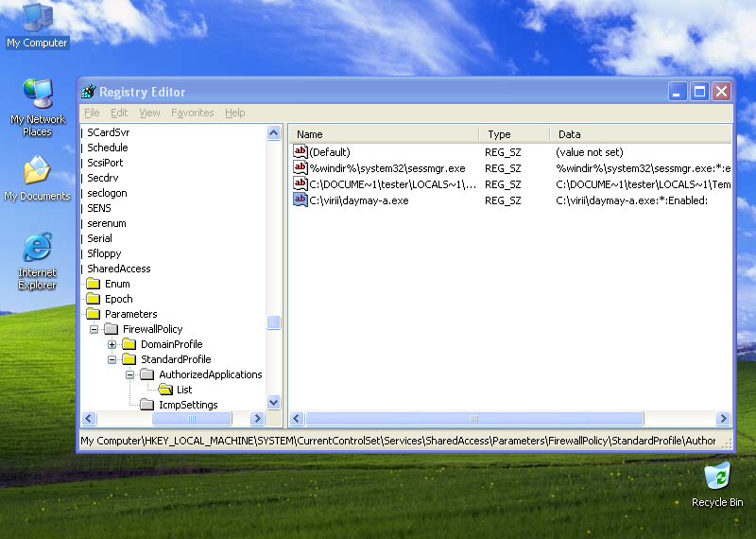Open the Favorites menu
The image size is (756, 539).
[x=193, y=113]
